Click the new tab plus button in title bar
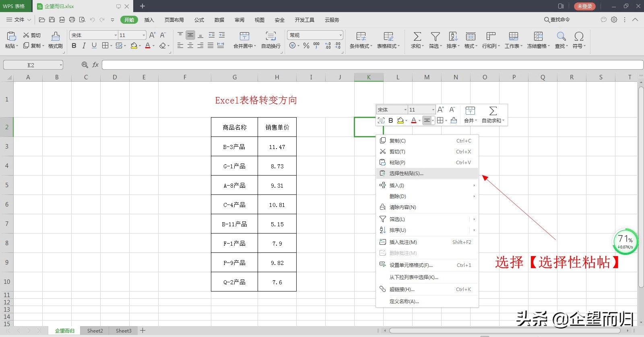This screenshot has height=337, width=644. pos(142,6)
